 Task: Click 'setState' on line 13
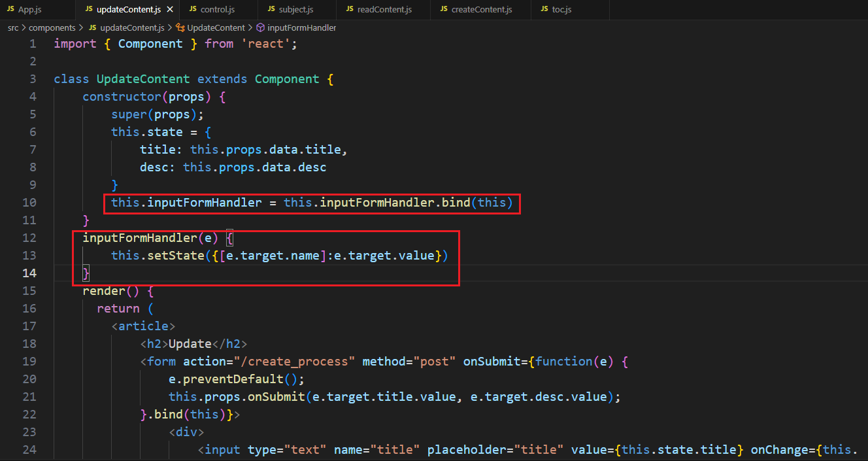coord(176,256)
